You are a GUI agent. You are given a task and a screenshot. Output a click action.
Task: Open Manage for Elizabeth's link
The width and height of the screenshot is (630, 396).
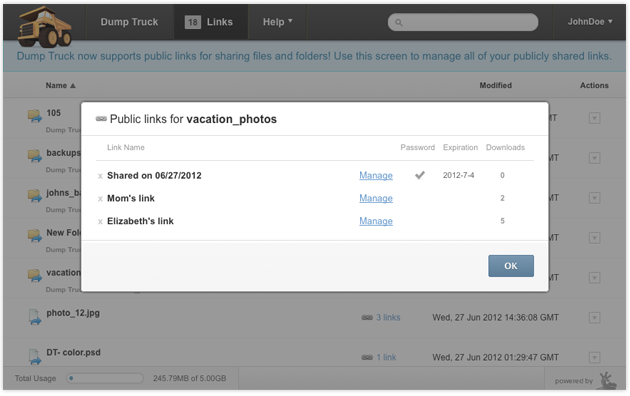[376, 221]
